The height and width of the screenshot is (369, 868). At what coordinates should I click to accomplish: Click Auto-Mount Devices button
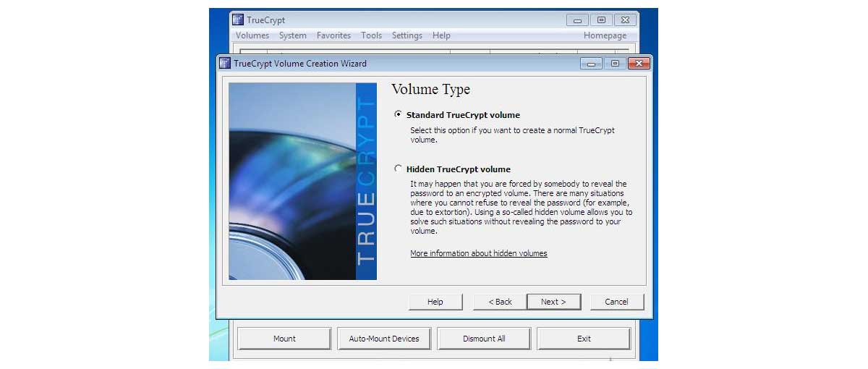click(384, 339)
